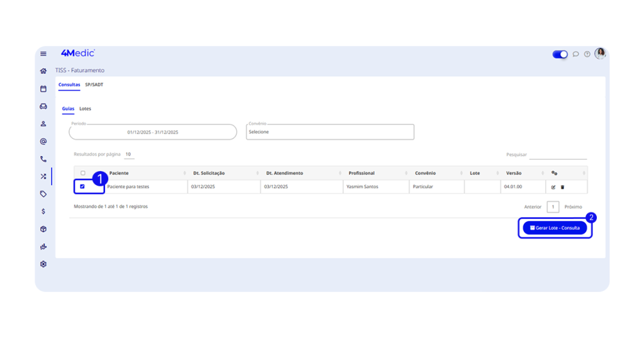
Task: Check the select-all checkbox in table header
Action: (82, 173)
